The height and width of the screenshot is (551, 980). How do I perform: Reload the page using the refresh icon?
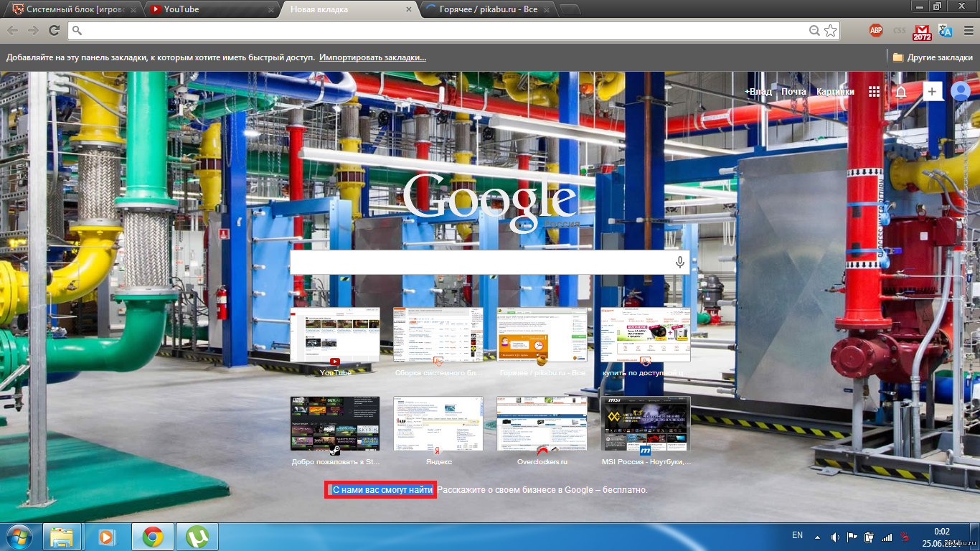coord(54,30)
